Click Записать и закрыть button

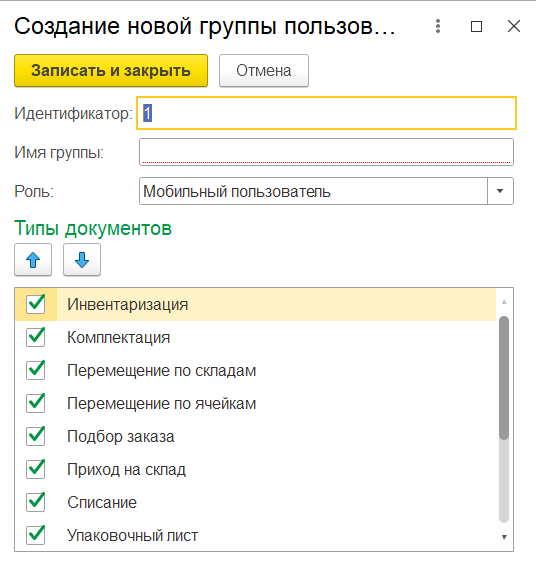(x=111, y=71)
